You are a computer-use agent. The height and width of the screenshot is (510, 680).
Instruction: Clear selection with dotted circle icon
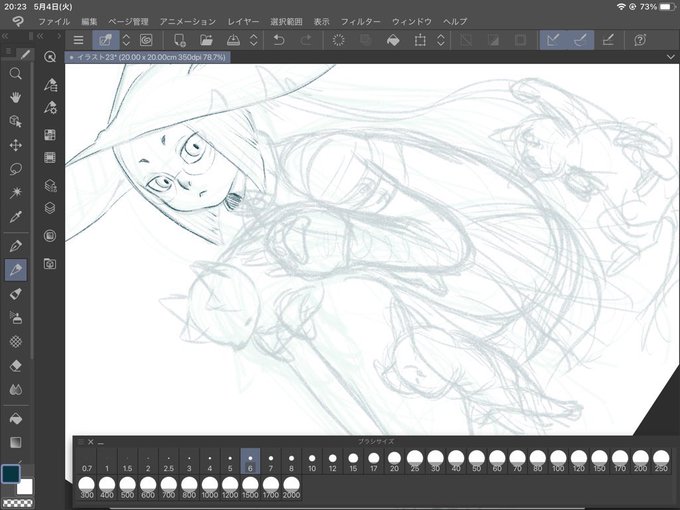click(x=338, y=40)
